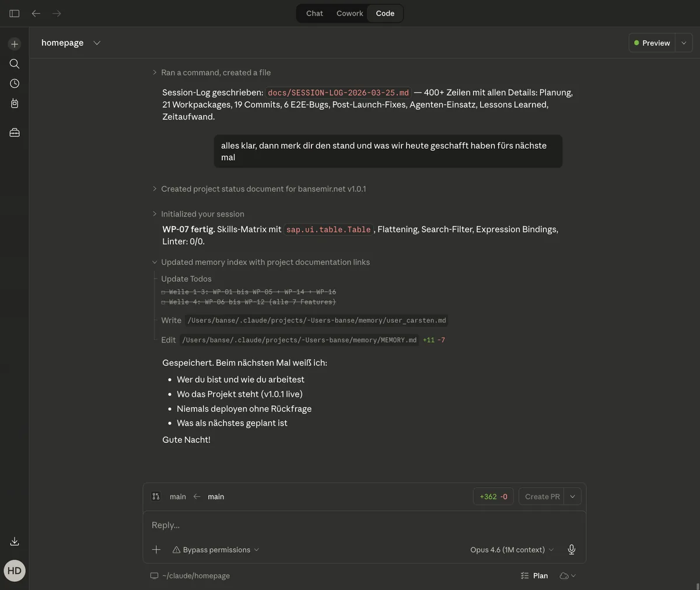Switch to the Cowork tab
The height and width of the screenshot is (590, 700).
coord(349,13)
